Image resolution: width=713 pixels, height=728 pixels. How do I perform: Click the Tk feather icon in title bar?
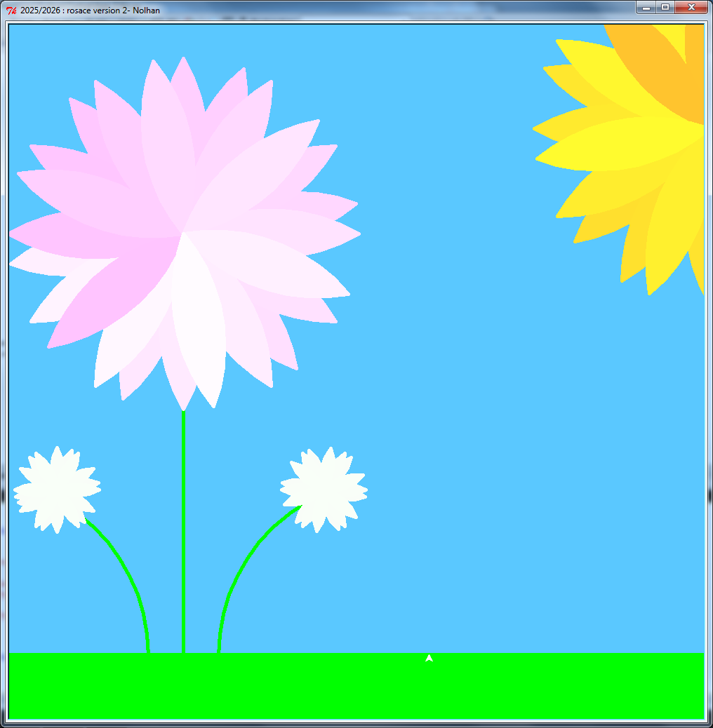[11, 10]
